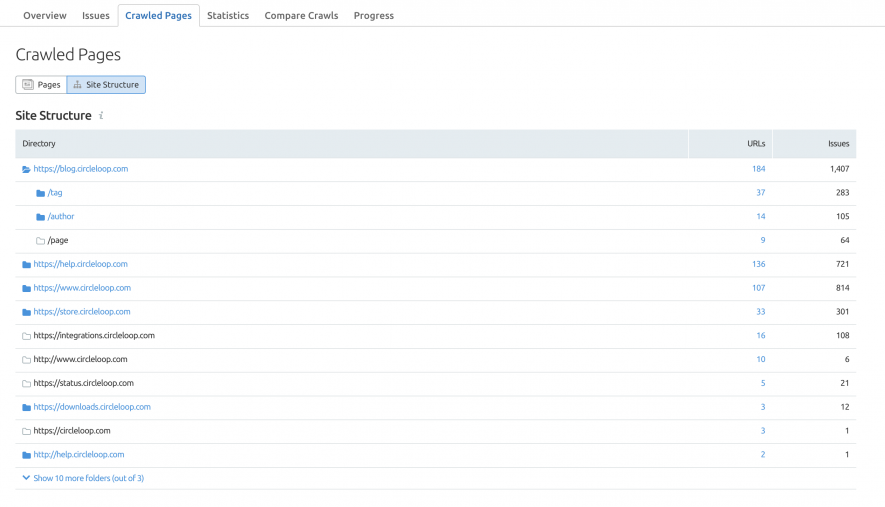Expand Show 10 more folders chevron

[x=26, y=478]
